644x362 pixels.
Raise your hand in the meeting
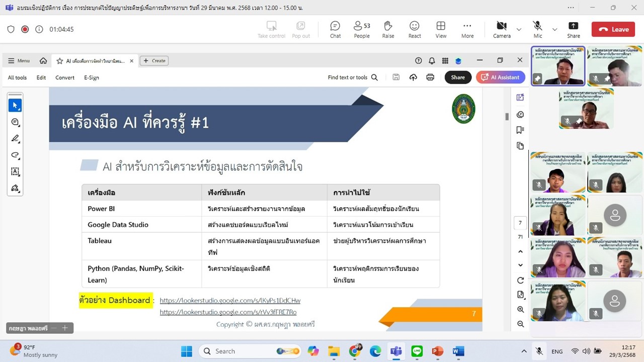388,29
